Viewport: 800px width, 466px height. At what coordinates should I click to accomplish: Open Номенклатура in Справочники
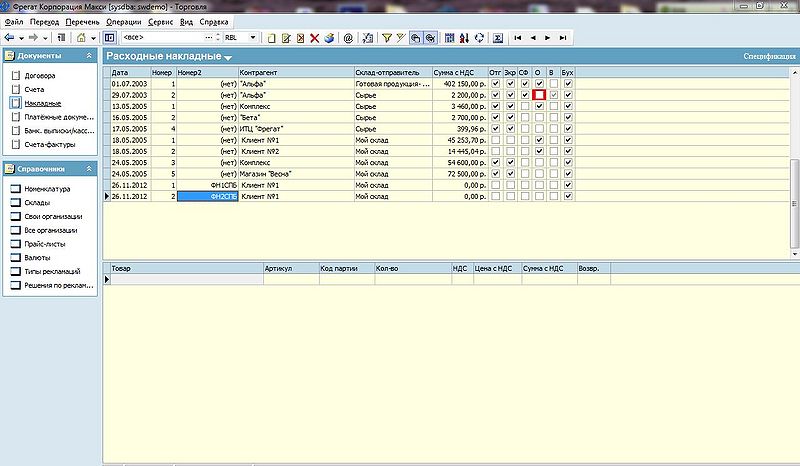(47, 189)
